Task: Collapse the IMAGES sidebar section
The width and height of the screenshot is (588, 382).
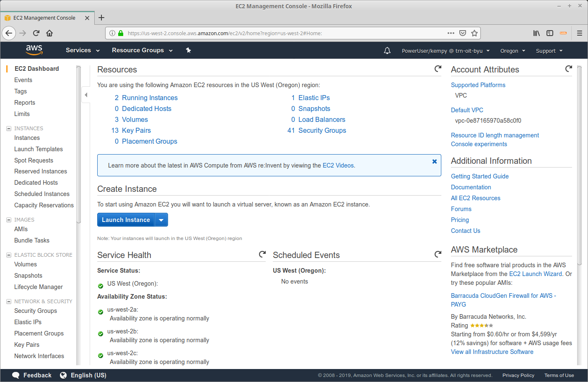Action: pos(9,220)
